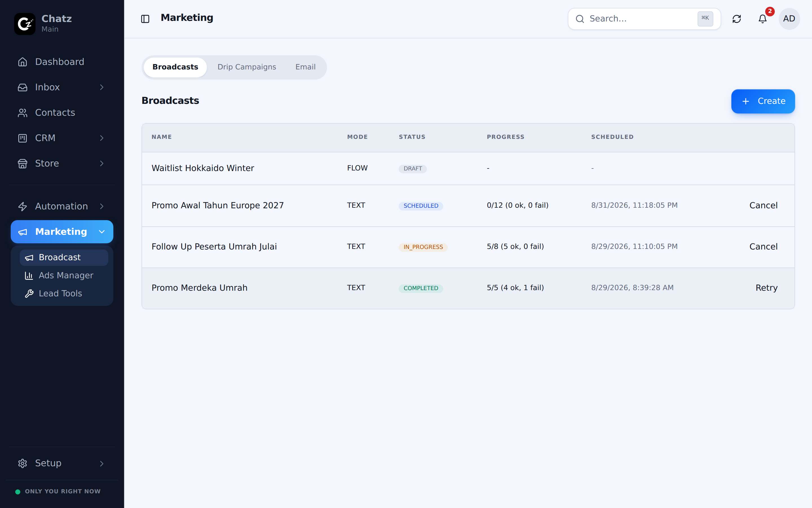Image resolution: width=812 pixels, height=508 pixels.
Task: Click the Only You Right Now indicator
Action: point(58,492)
